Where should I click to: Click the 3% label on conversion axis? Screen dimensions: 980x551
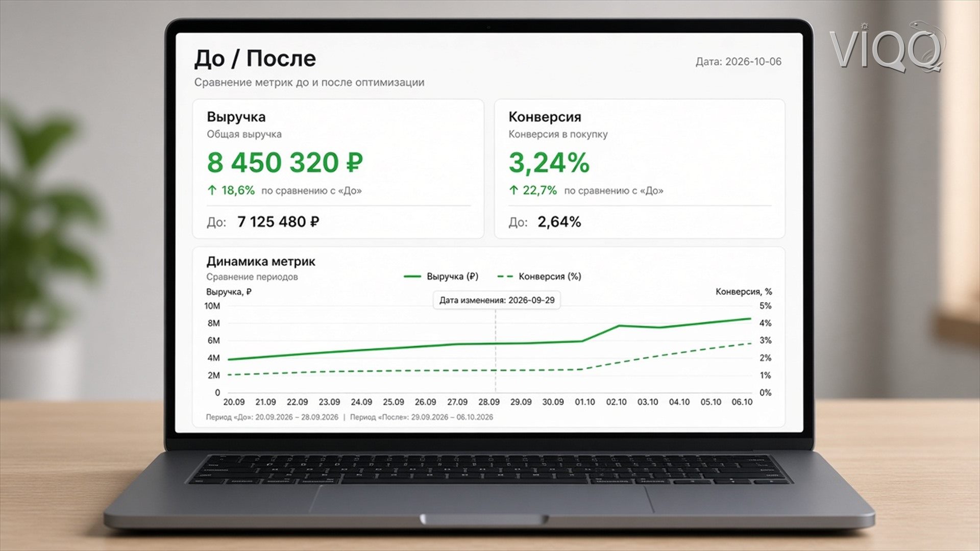[x=766, y=341]
